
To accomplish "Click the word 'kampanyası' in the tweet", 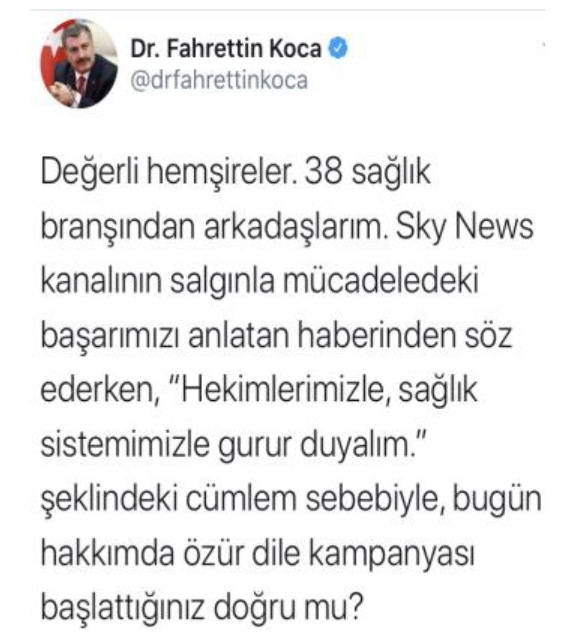I will [391, 555].
